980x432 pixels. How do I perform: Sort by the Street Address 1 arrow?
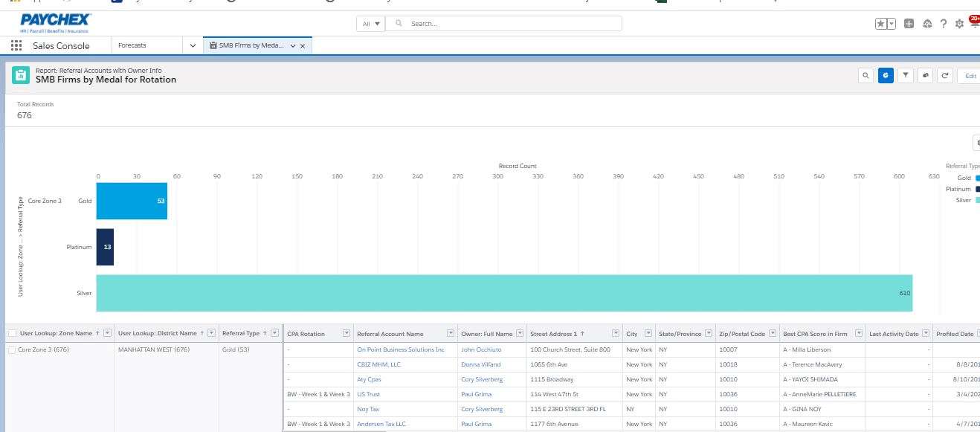582,334
